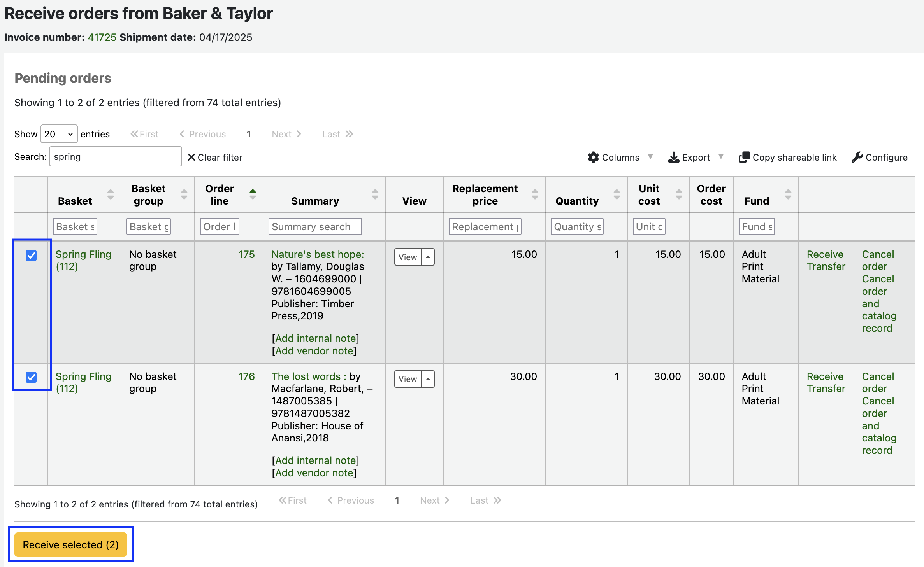The width and height of the screenshot is (924, 567).
Task: Open the Show entries dropdown
Action: tap(59, 134)
